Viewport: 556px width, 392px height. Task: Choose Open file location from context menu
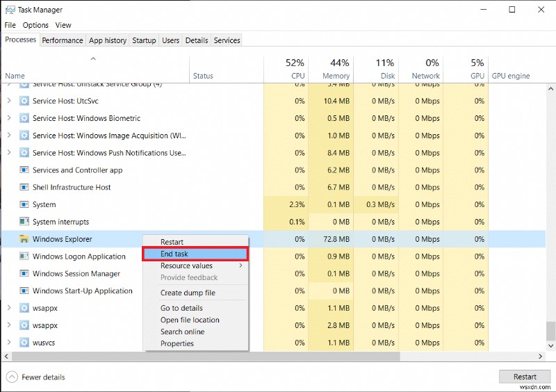[190, 320]
